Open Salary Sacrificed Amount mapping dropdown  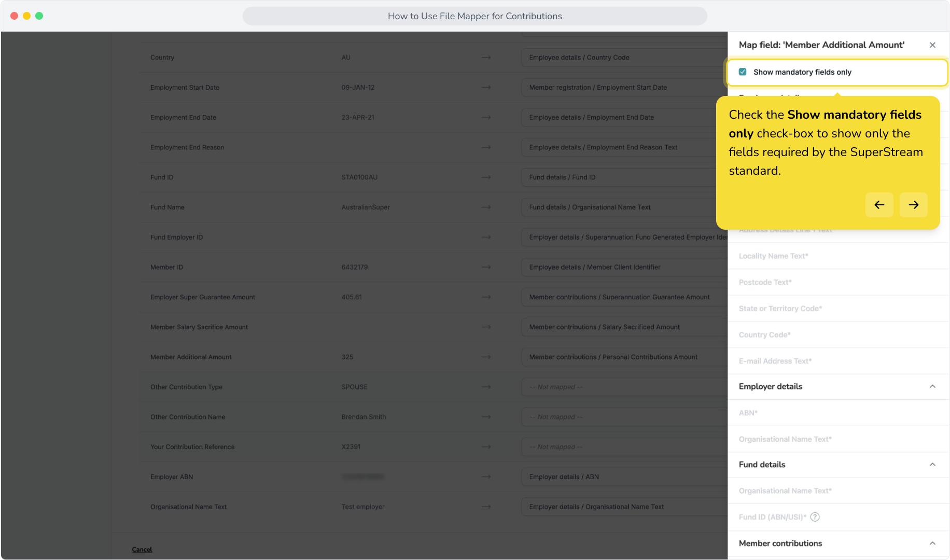coord(624,327)
